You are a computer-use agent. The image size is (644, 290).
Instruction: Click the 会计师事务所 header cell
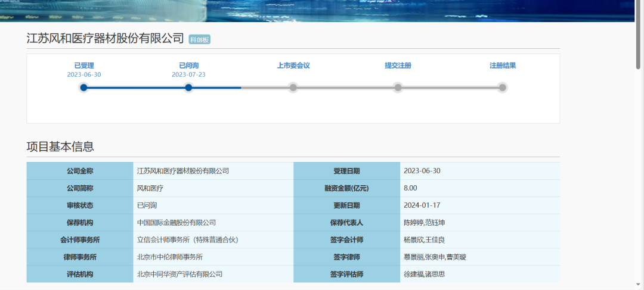click(80, 240)
